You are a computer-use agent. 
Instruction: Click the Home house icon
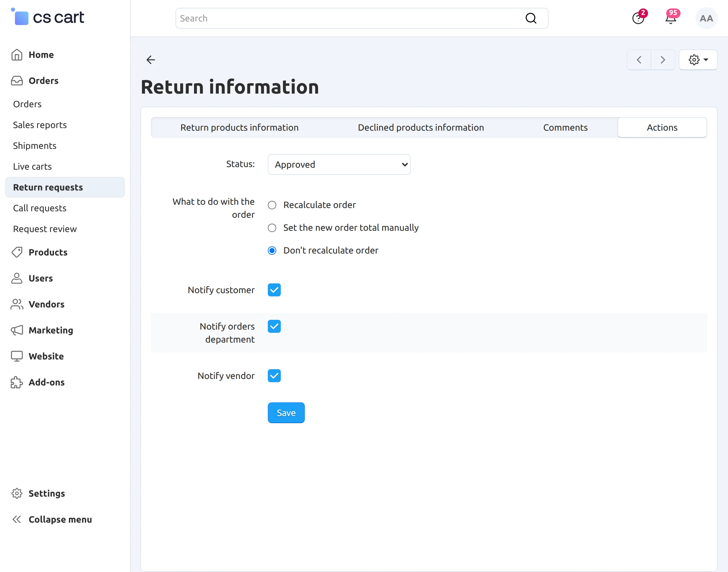point(17,55)
